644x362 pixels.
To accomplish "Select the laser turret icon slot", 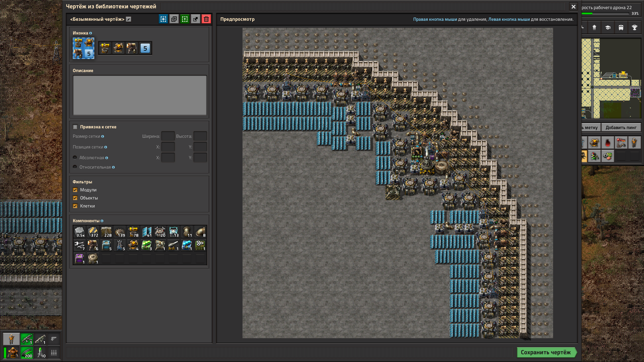I will (105, 48).
